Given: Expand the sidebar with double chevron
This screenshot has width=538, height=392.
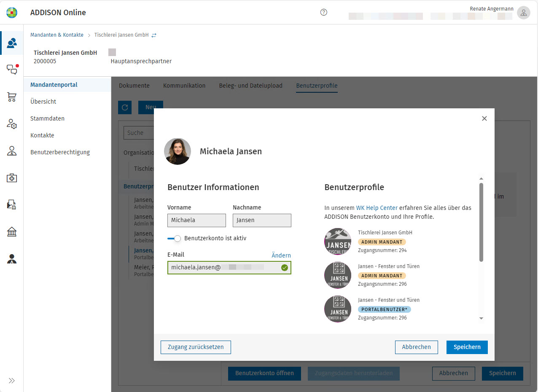Looking at the screenshot, I should coord(12,381).
